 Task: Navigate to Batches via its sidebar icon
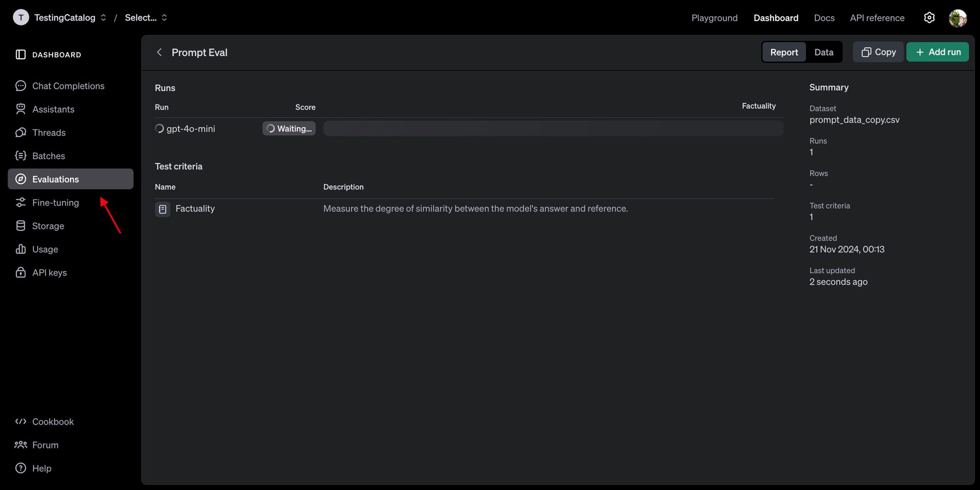[21, 155]
